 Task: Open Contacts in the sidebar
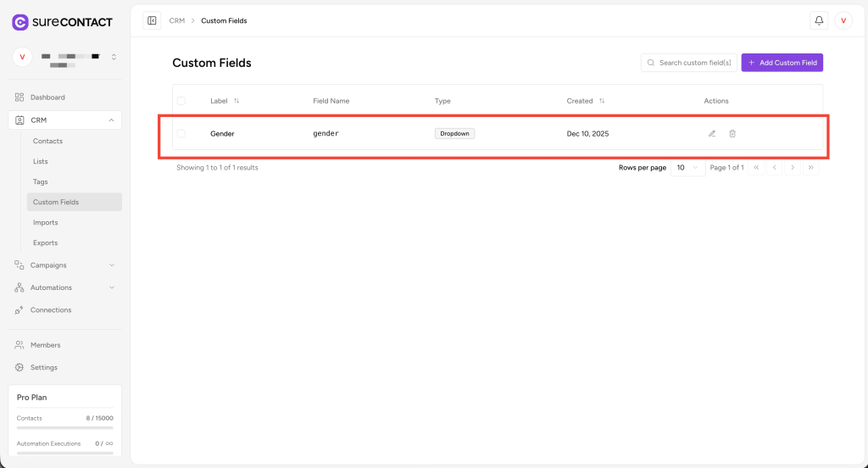point(47,141)
